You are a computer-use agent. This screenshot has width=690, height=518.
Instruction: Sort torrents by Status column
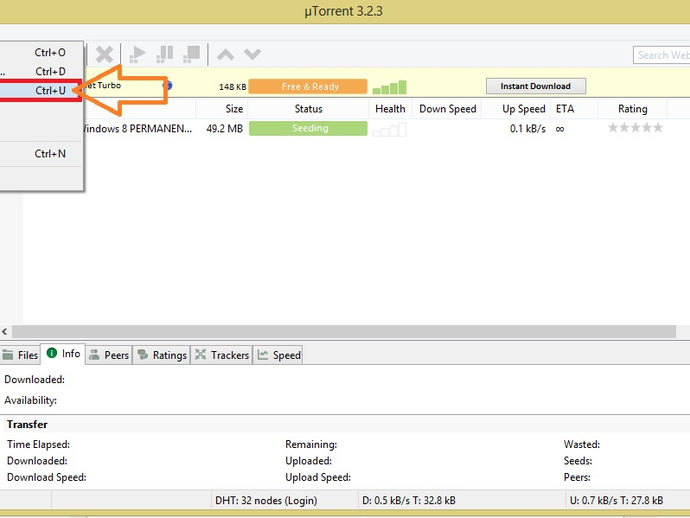(308, 109)
